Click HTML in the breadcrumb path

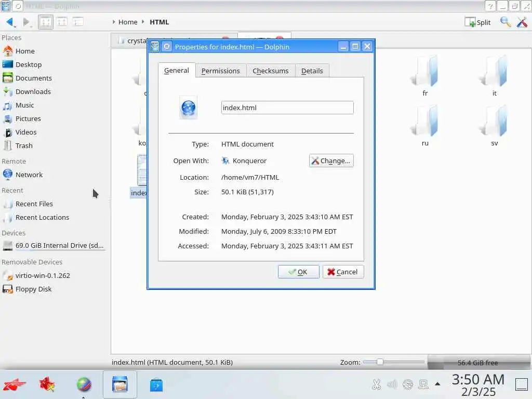pos(159,22)
